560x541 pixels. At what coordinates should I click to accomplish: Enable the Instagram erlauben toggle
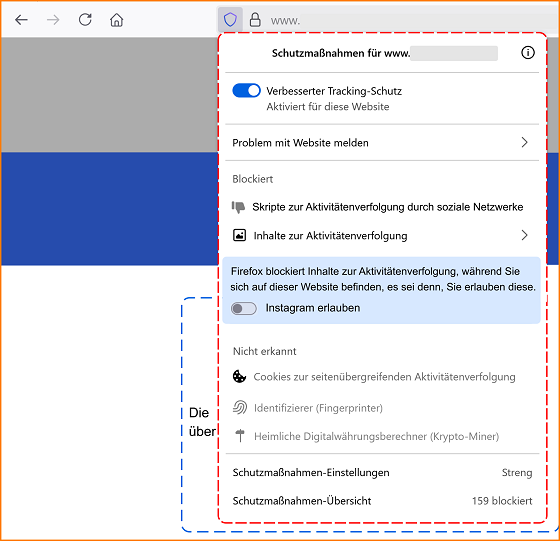coord(244,308)
